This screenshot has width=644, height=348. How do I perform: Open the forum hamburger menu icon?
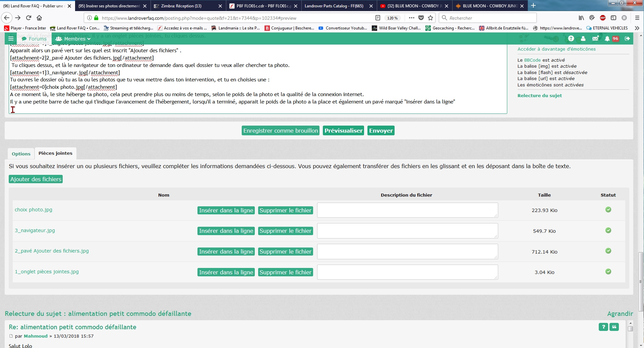click(11, 39)
